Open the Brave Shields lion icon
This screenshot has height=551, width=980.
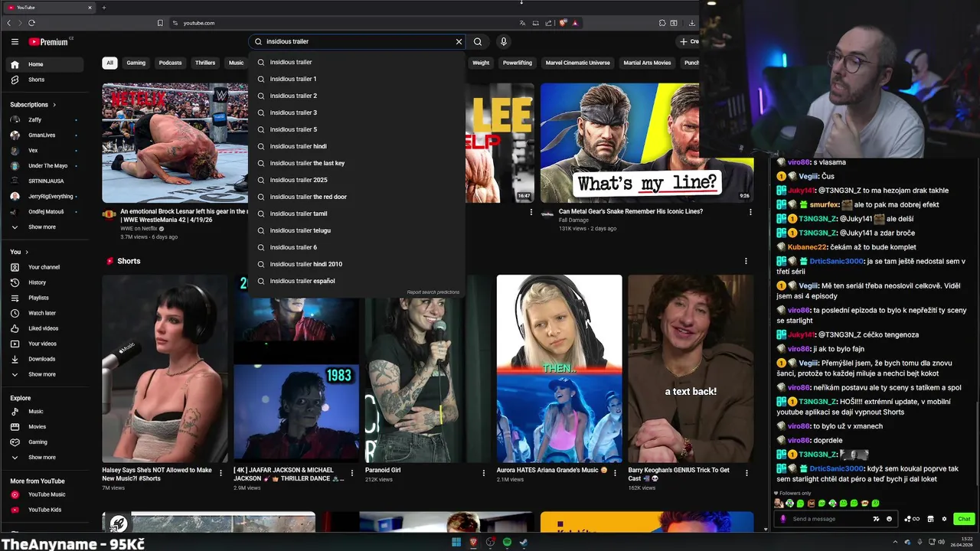[563, 23]
